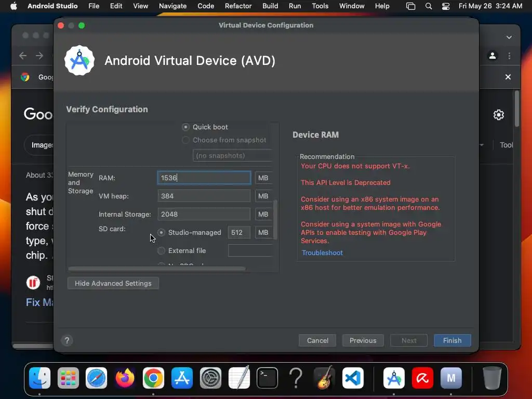Open App Store from the dock
The width and height of the screenshot is (532, 399).
pyautogui.click(x=182, y=378)
